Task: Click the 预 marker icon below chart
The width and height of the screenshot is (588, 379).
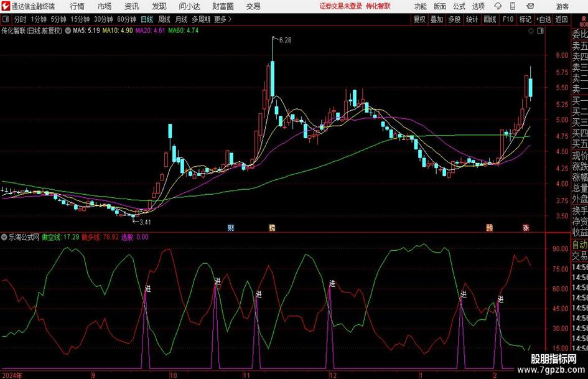Action: (489, 228)
